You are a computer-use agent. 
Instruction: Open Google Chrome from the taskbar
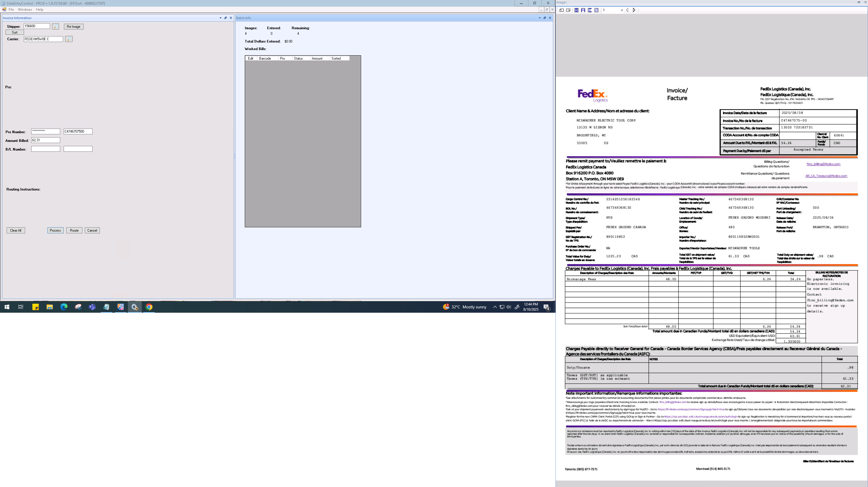tap(149, 307)
